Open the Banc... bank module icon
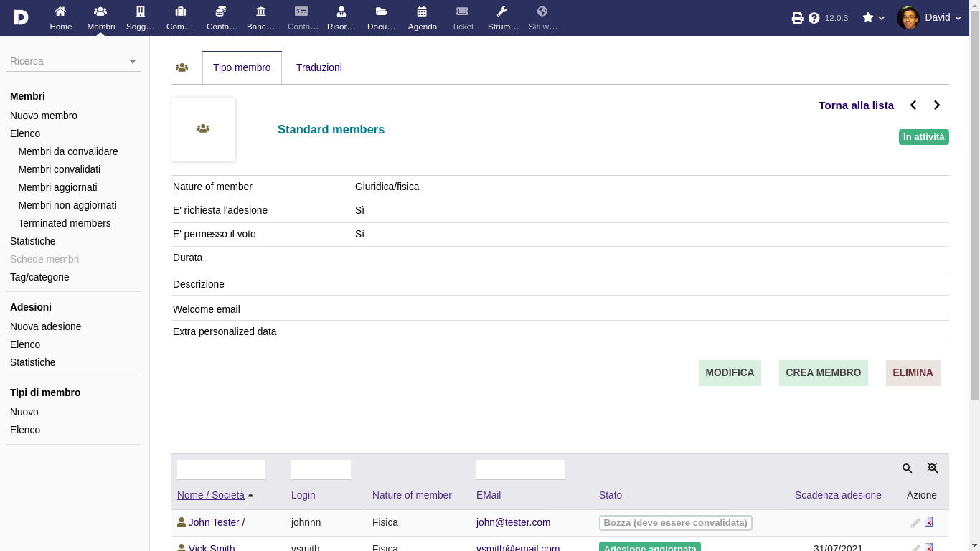 (x=261, y=11)
